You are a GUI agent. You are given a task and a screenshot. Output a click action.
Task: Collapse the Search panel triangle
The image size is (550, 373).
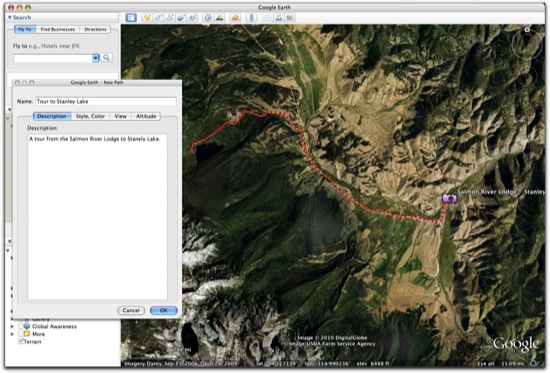(x=9, y=17)
